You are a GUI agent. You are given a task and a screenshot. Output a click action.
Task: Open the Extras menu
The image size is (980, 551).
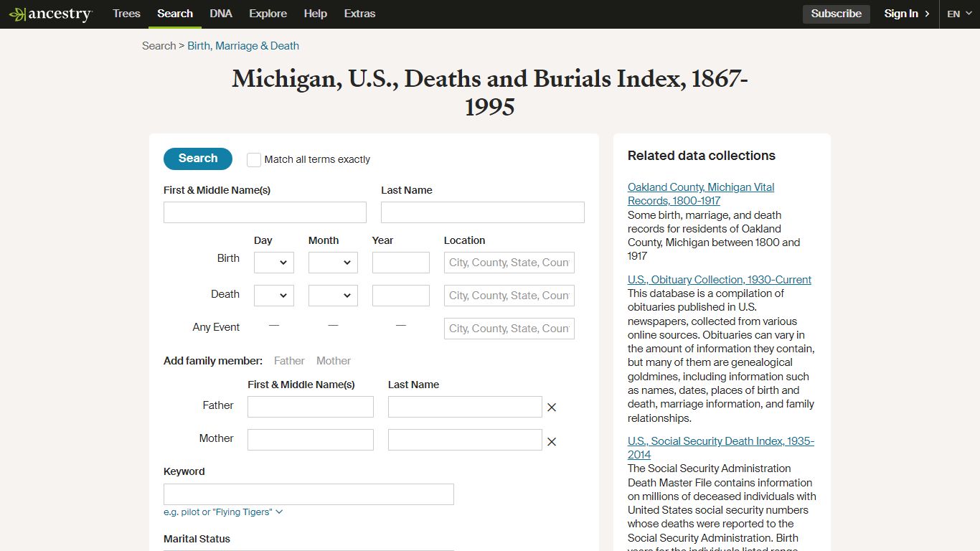coord(359,14)
